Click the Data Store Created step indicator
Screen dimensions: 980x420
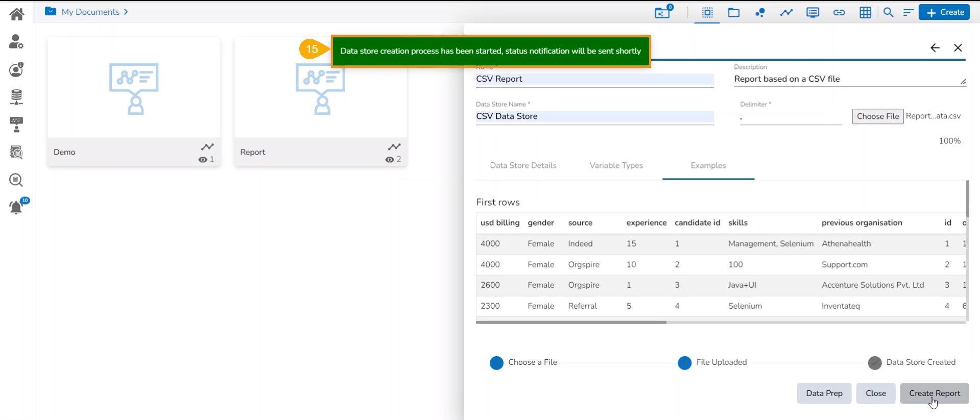875,363
